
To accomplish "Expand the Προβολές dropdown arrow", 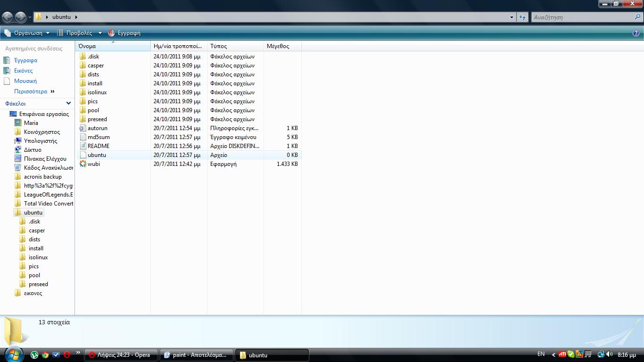I will click(x=99, y=33).
